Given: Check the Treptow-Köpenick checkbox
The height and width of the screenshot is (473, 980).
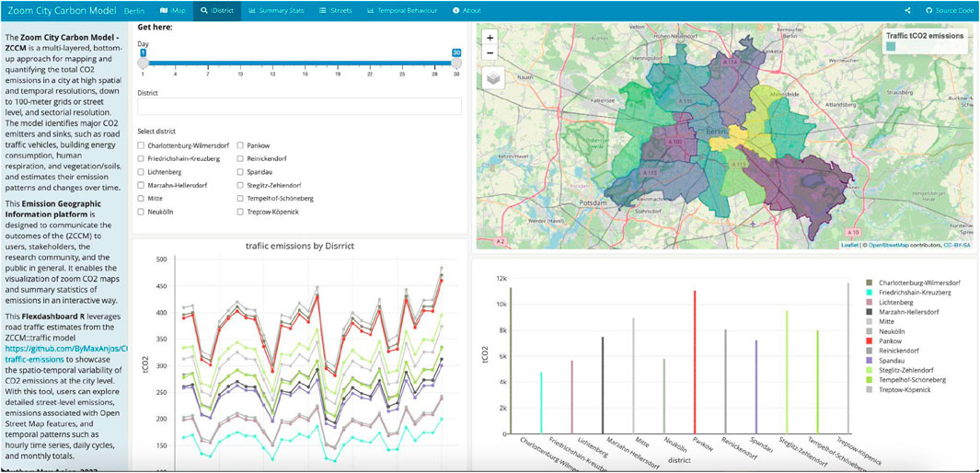Looking at the screenshot, I should point(240,212).
